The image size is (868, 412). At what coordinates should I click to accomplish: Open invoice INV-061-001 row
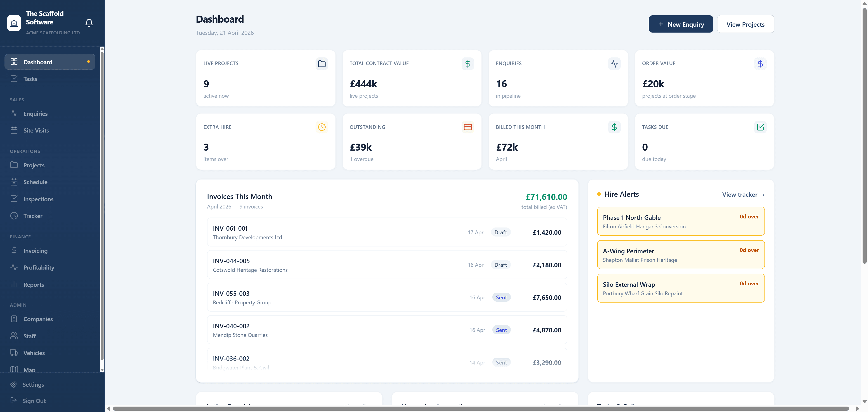(387, 232)
